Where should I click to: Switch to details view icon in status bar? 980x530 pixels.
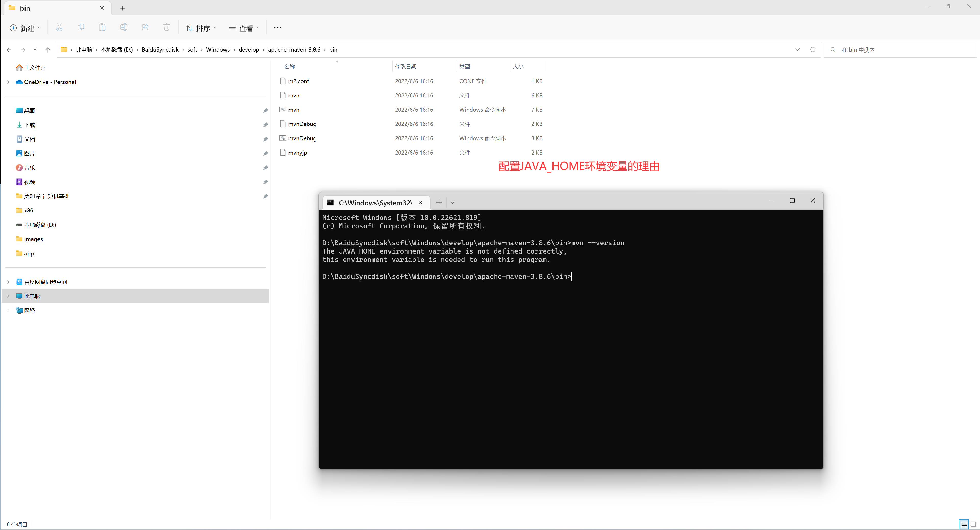tap(964, 525)
